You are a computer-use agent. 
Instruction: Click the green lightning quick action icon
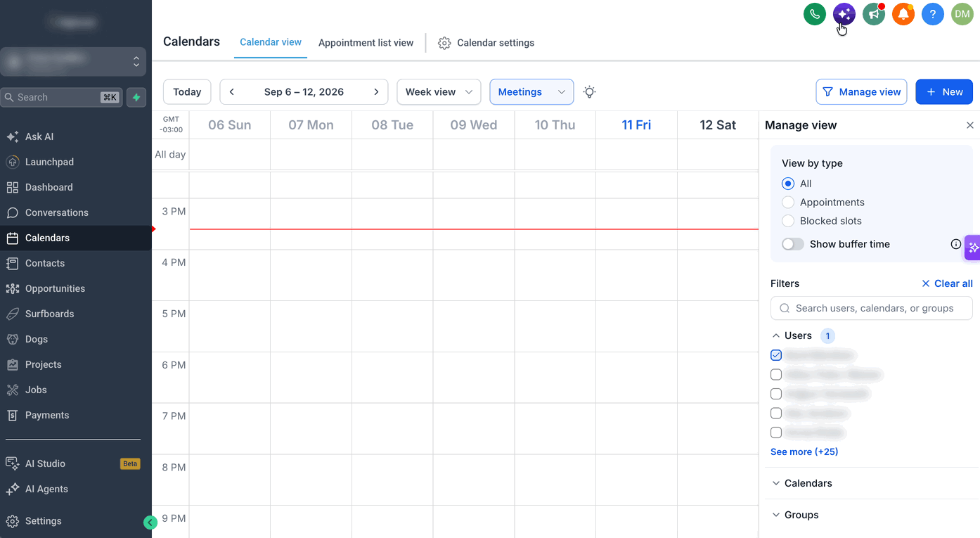(136, 97)
